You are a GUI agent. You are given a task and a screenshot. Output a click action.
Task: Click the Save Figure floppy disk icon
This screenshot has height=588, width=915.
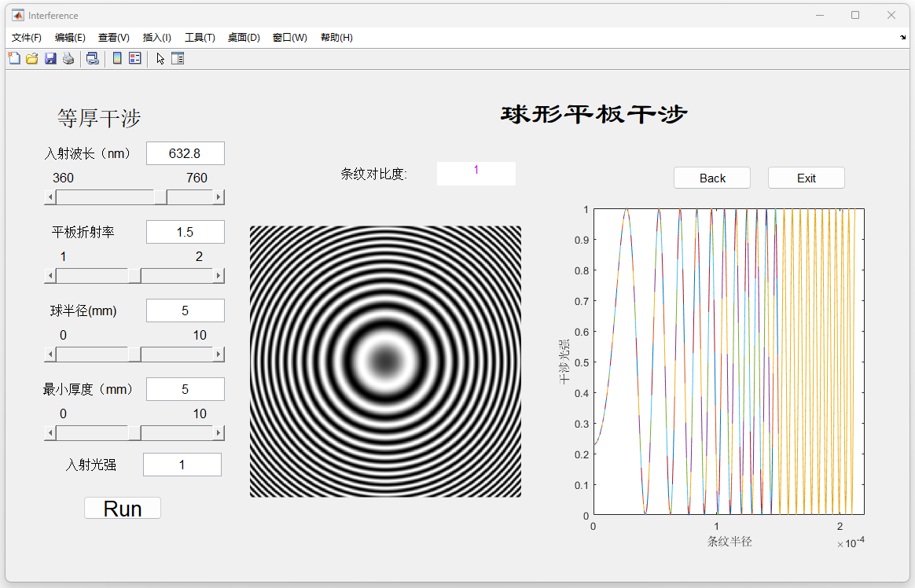coord(50,58)
